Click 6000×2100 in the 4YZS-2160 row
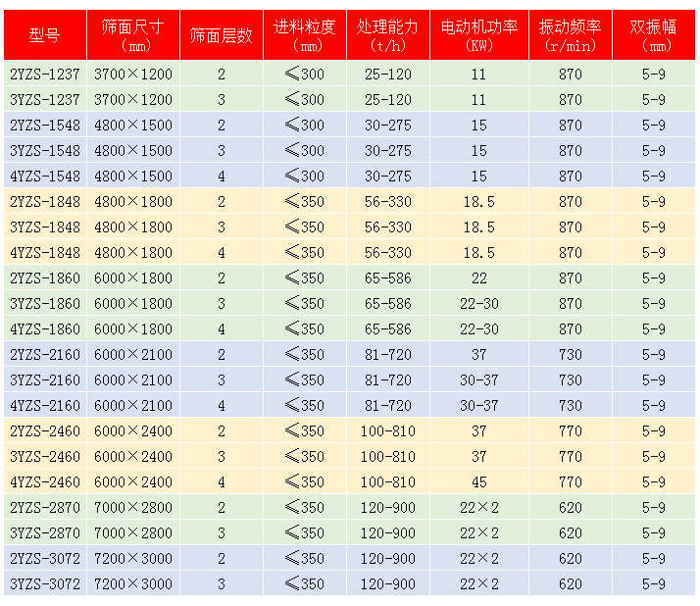The width and height of the screenshot is (700, 606). point(133,405)
